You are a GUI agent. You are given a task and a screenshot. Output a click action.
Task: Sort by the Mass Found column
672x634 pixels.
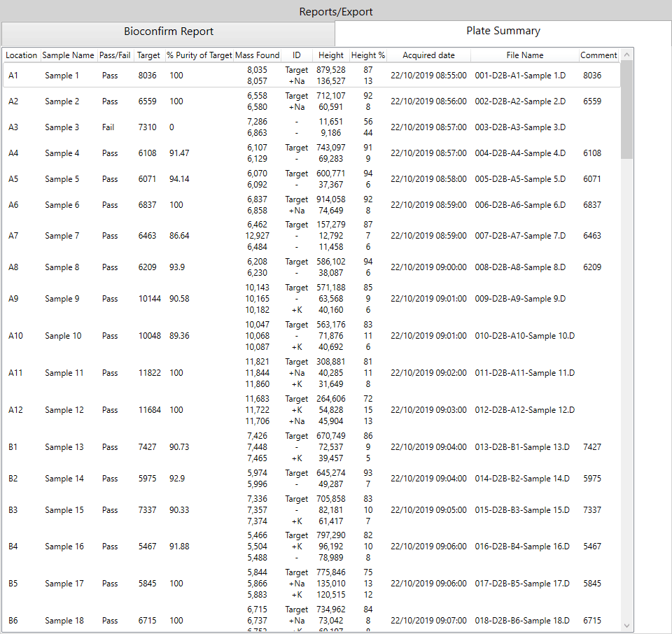click(x=257, y=55)
